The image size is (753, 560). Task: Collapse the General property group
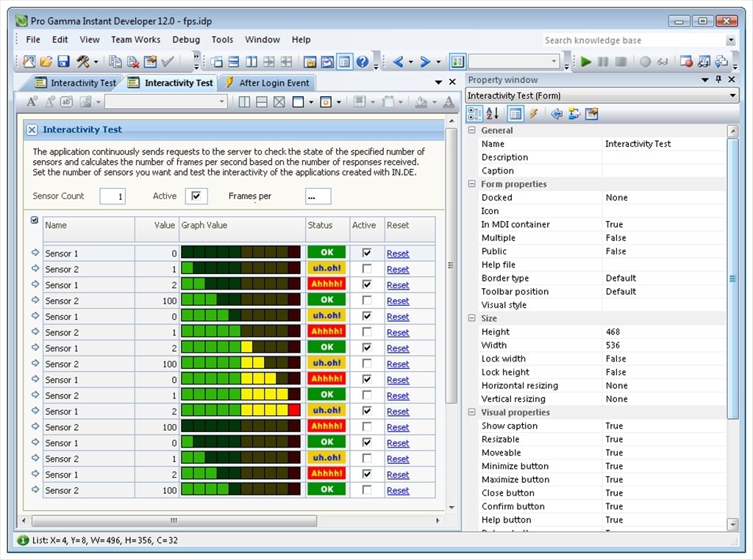pyautogui.click(x=472, y=130)
